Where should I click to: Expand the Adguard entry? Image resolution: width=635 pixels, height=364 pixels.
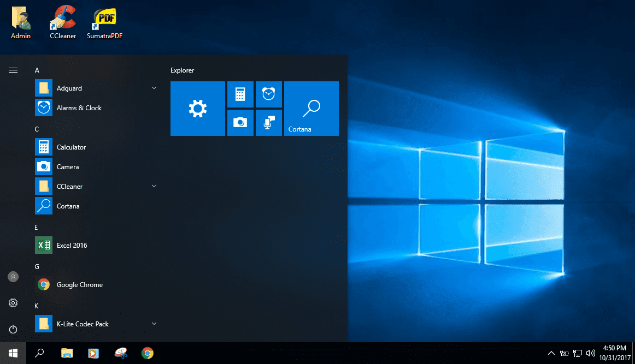point(154,87)
